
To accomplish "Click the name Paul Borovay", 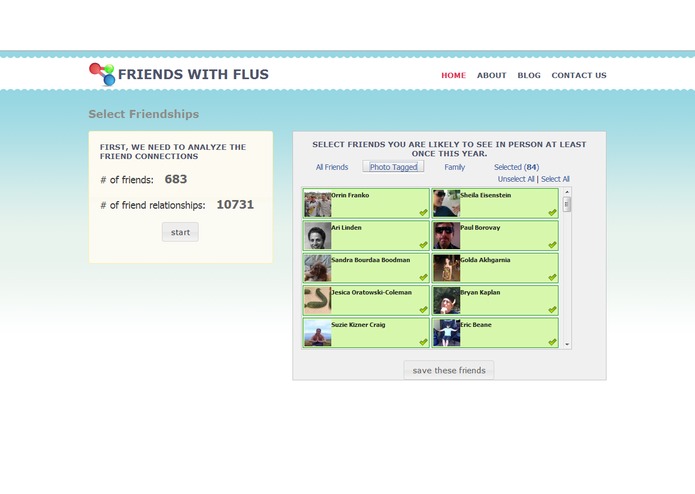I will coord(480,227).
